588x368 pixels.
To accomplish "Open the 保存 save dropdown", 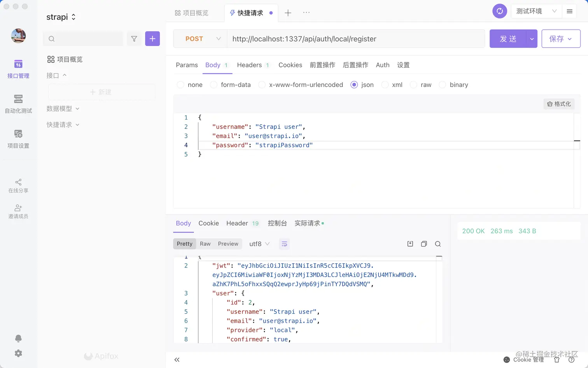I will (561, 39).
